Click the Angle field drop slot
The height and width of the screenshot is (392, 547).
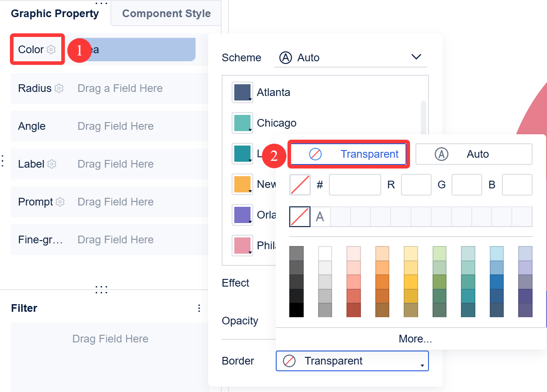115,126
